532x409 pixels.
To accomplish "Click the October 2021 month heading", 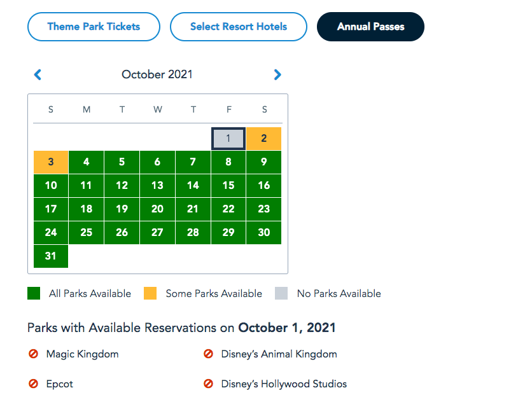I will click(157, 74).
